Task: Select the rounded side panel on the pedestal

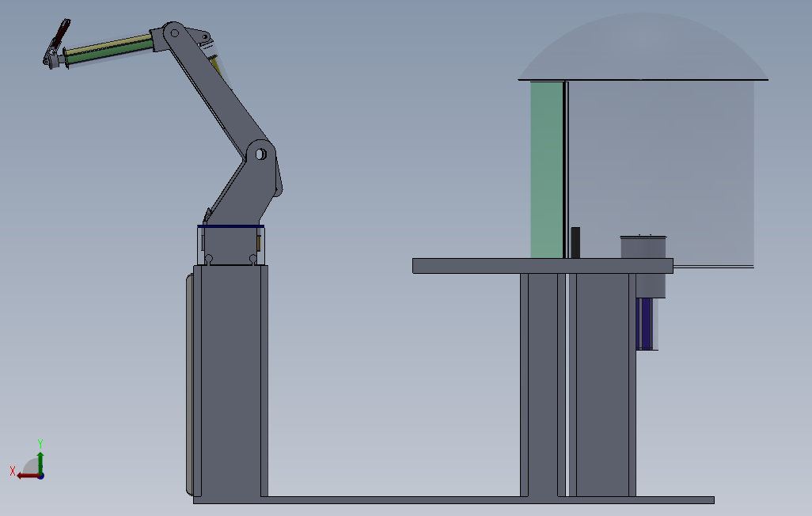Action: [189, 383]
